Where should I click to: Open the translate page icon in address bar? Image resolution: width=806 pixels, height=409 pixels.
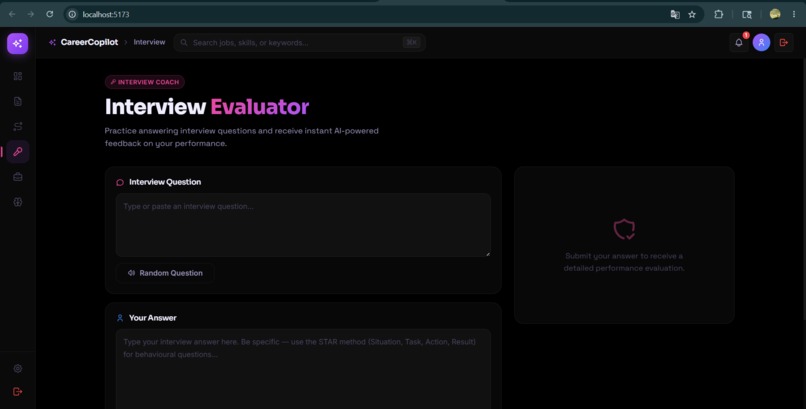point(675,14)
